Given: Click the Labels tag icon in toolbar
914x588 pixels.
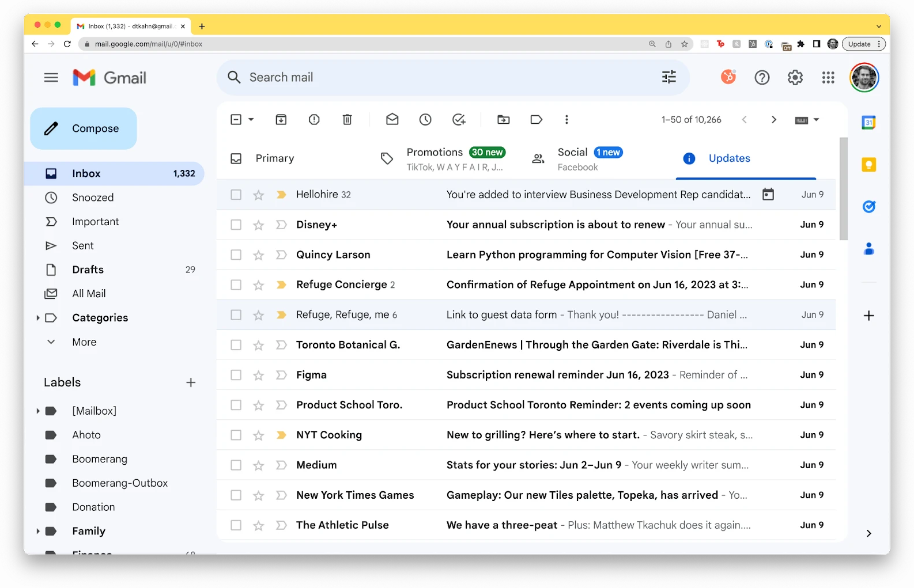Looking at the screenshot, I should [x=537, y=120].
